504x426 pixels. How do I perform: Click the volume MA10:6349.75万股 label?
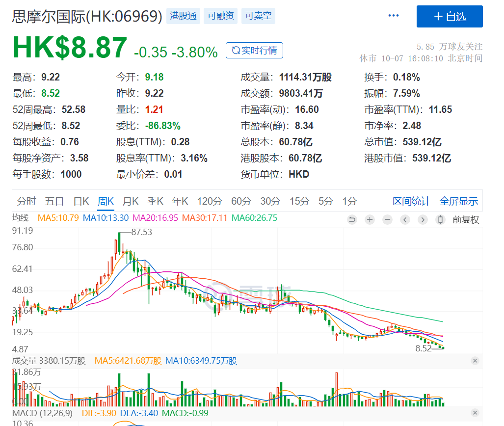pyautogui.click(x=201, y=361)
